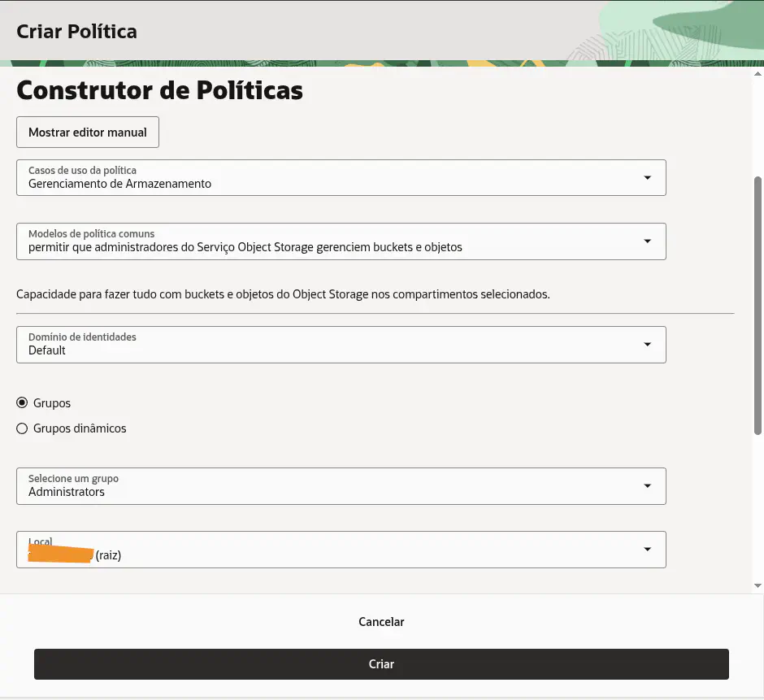Click the arrow icon beside Default domain
This screenshot has height=700, width=764.
[x=647, y=345]
